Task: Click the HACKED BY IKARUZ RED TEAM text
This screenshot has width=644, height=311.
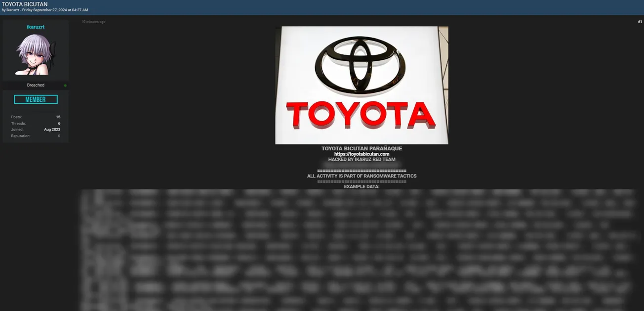Action: pos(362,160)
